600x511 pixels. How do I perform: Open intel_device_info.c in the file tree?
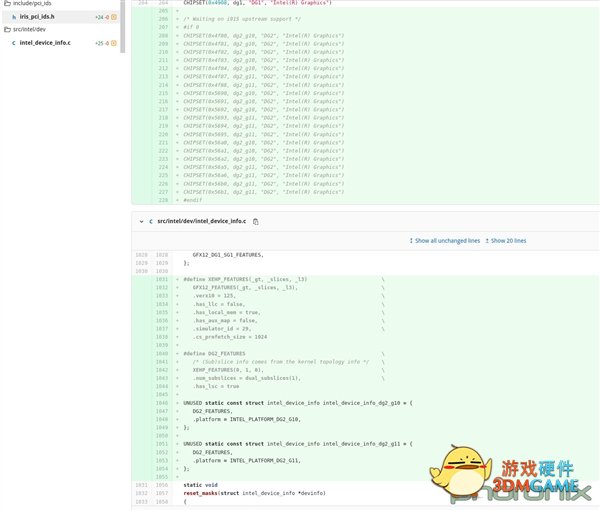[45, 43]
